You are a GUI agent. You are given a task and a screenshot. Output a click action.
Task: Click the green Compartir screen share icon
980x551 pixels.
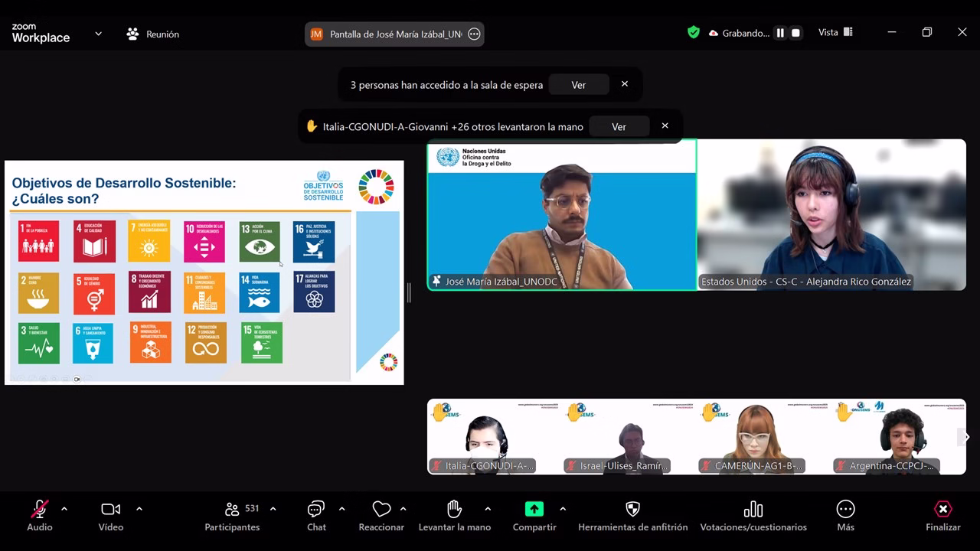click(x=534, y=510)
